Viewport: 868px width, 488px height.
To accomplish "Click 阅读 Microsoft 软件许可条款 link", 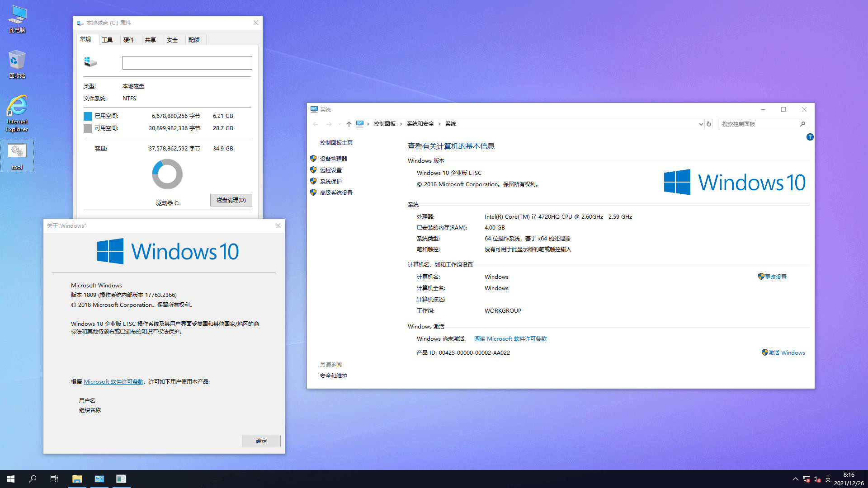I will click(x=510, y=338).
